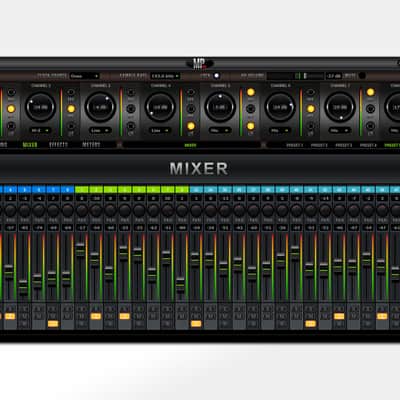Select PRESET 3
Image resolution: width=400 pixels, height=400 pixels.
click(x=344, y=145)
